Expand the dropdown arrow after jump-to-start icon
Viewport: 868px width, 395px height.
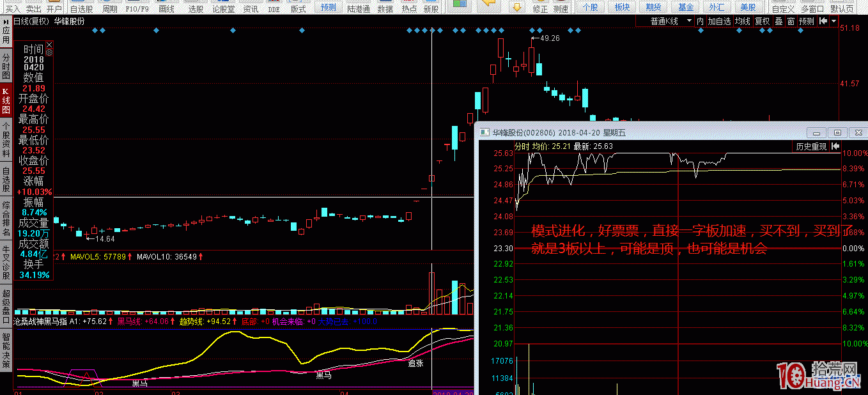click(833, 21)
